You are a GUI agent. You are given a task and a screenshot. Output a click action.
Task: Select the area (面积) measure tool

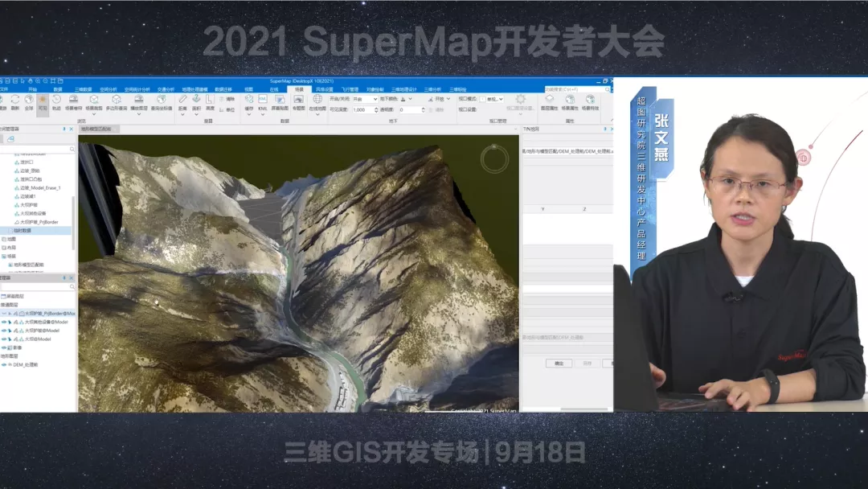pos(196,99)
